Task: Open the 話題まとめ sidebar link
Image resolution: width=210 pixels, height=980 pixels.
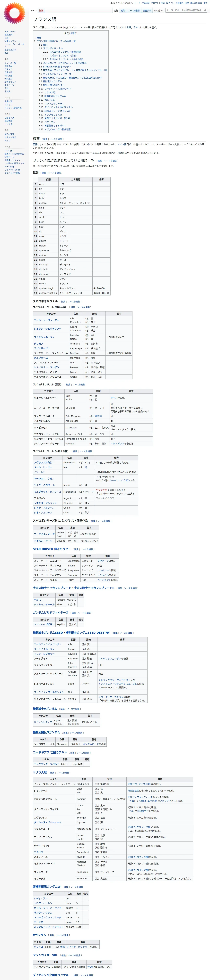Action: [x=9, y=118]
